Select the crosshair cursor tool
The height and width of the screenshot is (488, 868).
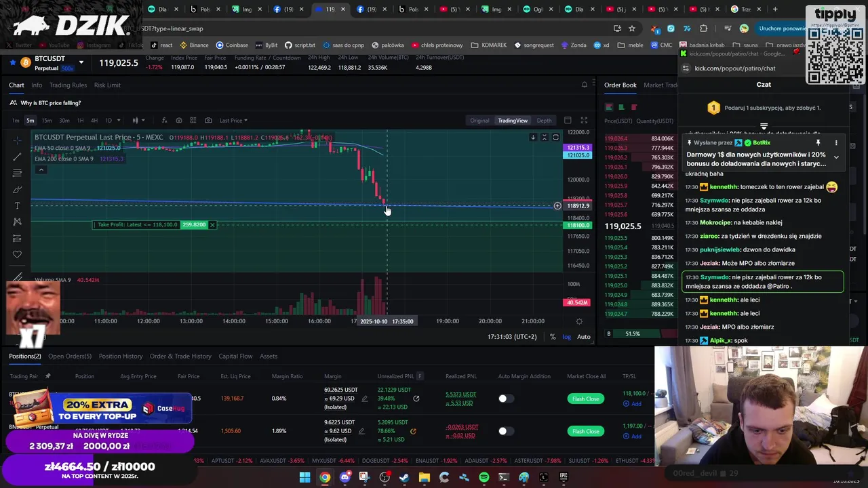click(x=17, y=140)
